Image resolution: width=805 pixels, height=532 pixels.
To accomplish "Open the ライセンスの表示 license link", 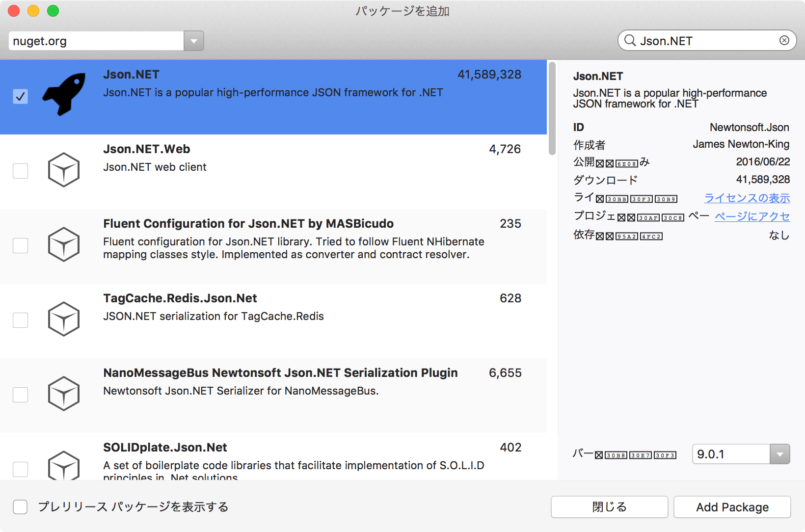I will point(747,198).
